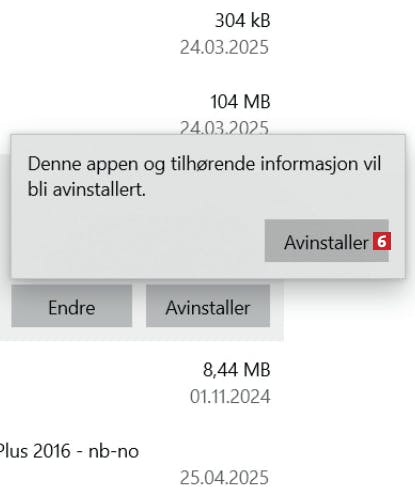This screenshot has height=487, width=415.
Task: Click the 24.03.2025 date below 304 kB
Action: pyautogui.click(x=224, y=47)
